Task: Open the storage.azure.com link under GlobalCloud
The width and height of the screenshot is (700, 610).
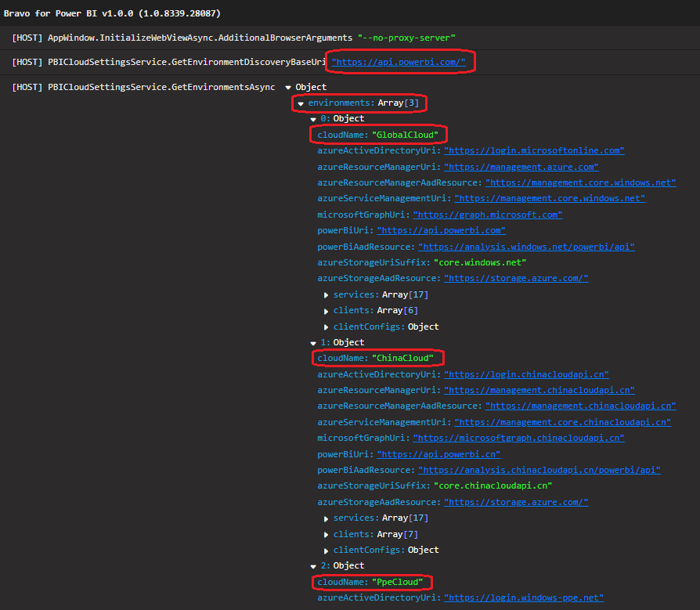Action: 516,278
